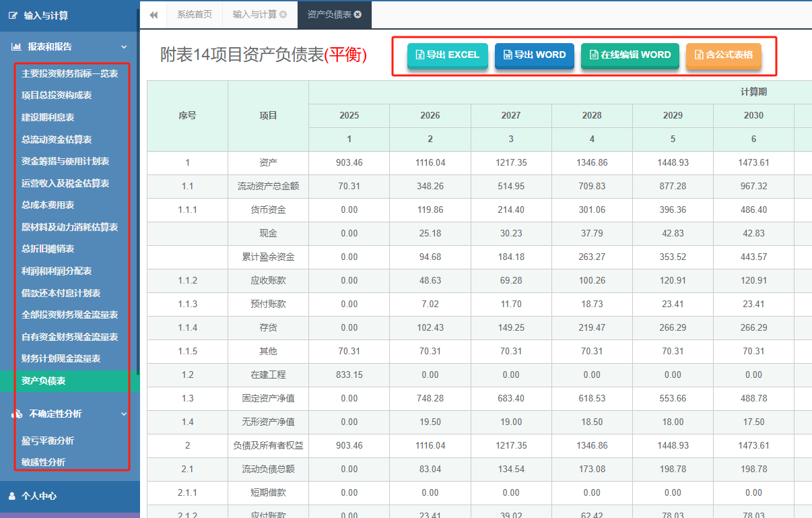Image resolution: width=812 pixels, height=518 pixels.
Task: Click the document icon on 在线编辑 WORD
Action: pos(594,55)
